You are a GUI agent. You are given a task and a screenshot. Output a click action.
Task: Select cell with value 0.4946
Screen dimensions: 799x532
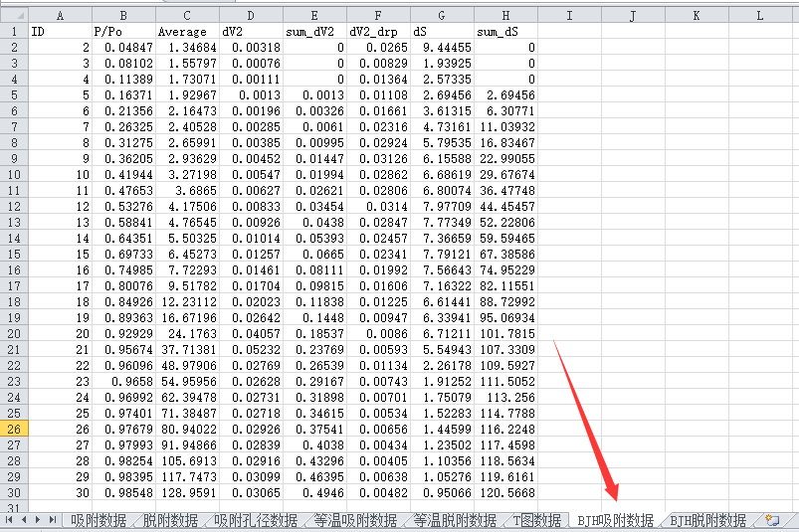[314, 493]
